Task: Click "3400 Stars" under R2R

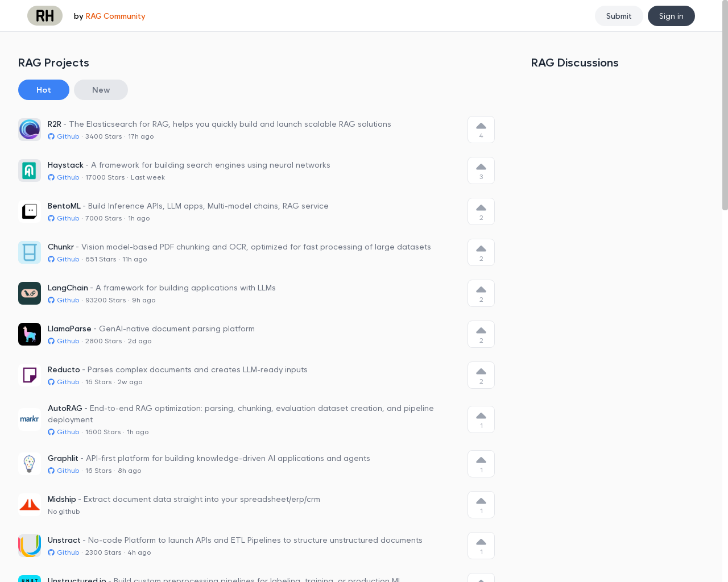Action: click(x=104, y=136)
